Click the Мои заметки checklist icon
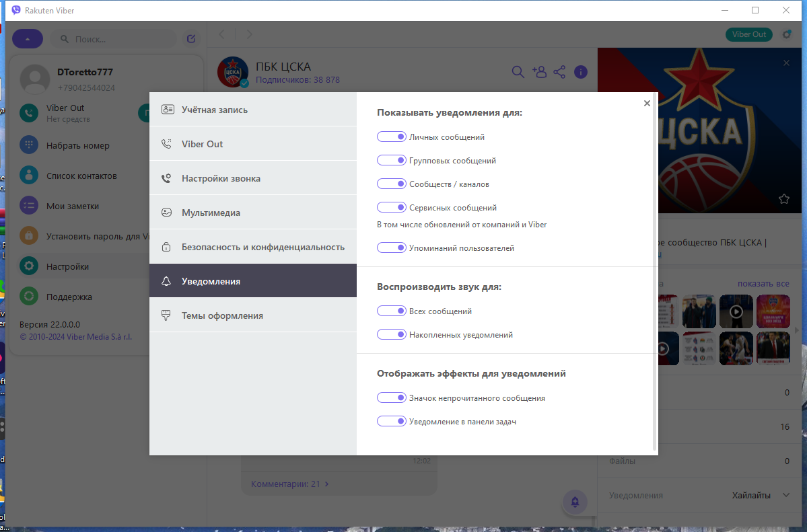The width and height of the screenshot is (807, 532). pyautogui.click(x=29, y=205)
